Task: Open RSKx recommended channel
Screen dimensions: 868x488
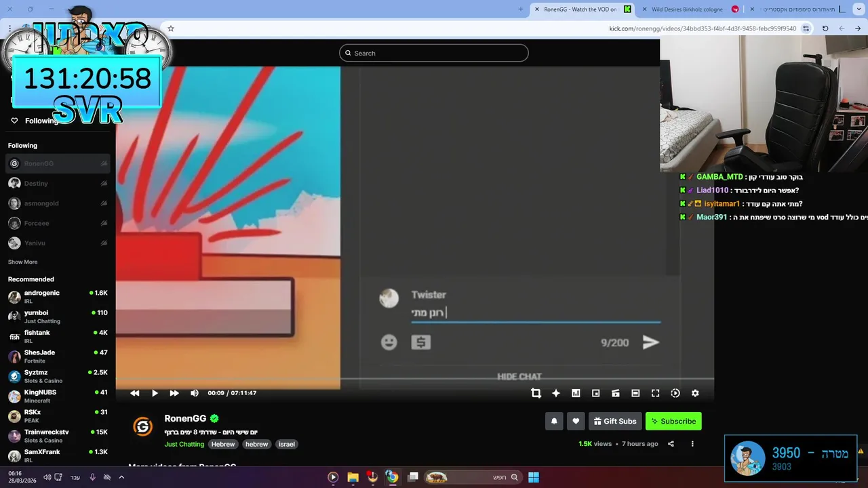Action: (58, 415)
